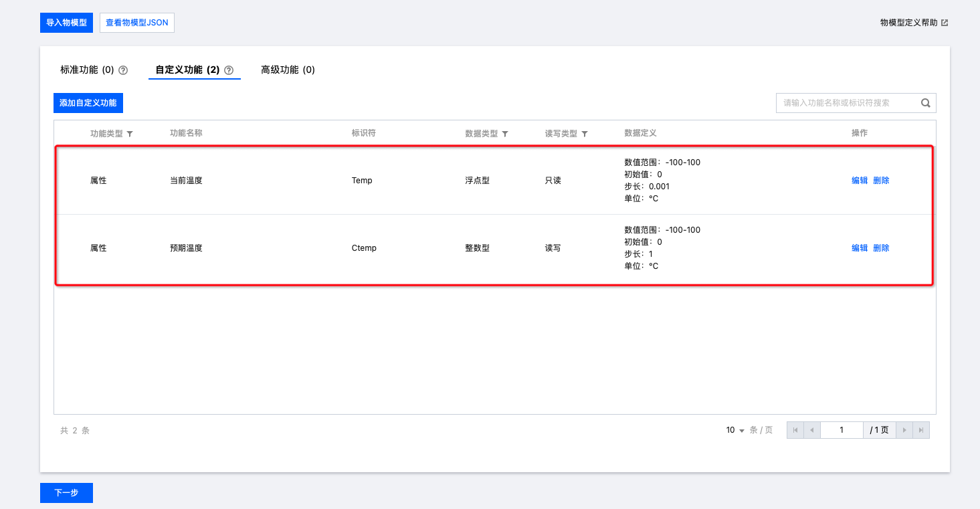Click the 添加自定义功能 button
The width and height of the screenshot is (980, 509).
tap(88, 103)
